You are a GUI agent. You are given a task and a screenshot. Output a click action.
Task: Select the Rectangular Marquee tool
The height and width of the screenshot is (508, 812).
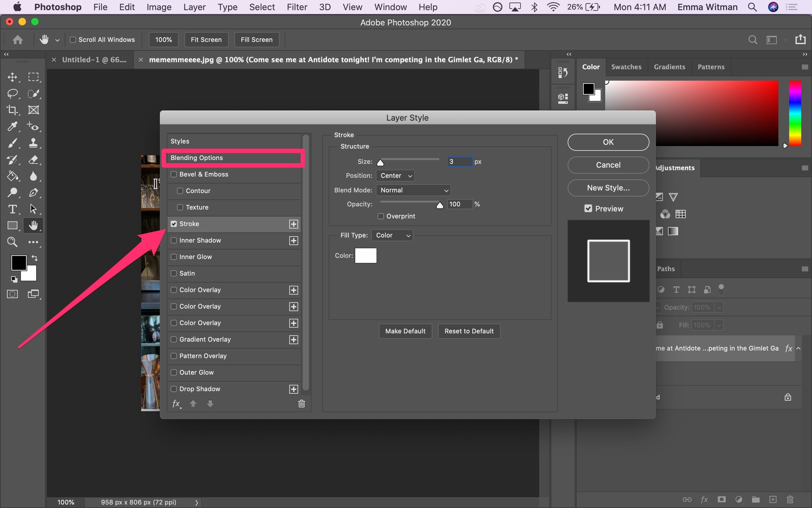(x=33, y=77)
